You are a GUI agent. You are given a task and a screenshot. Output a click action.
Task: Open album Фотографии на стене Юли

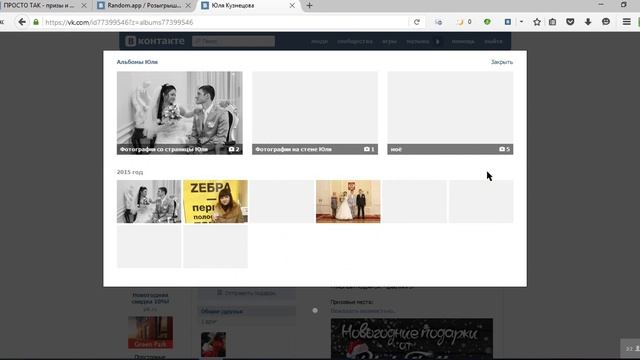pyautogui.click(x=315, y=113)
